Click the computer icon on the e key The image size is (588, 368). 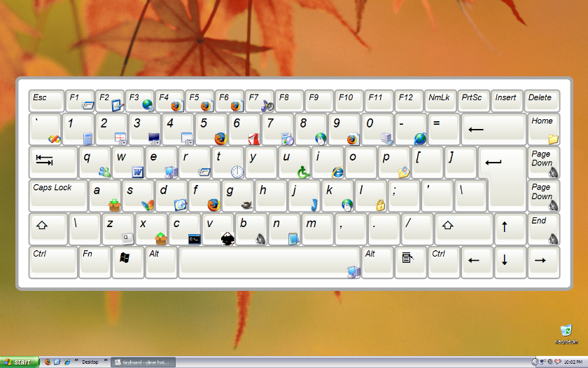click(x=171, y=172)
